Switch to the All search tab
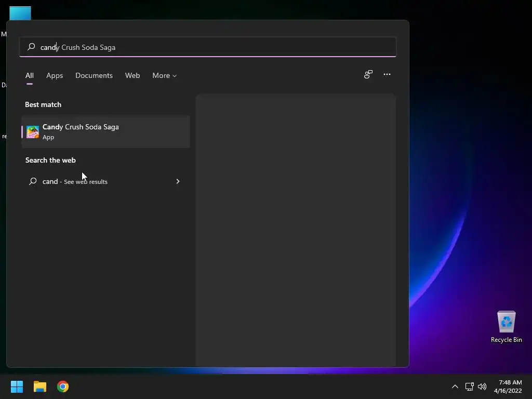532x399 pixels. pos(30,75)
